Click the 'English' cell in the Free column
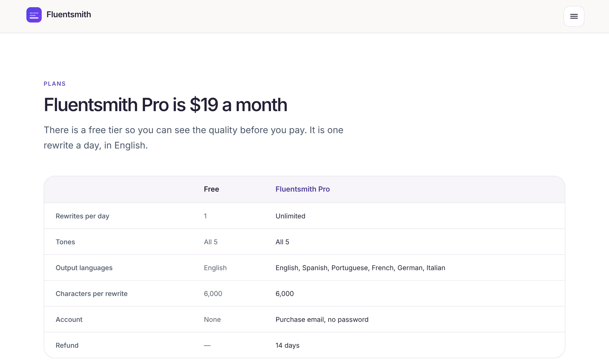 point(215,268)
